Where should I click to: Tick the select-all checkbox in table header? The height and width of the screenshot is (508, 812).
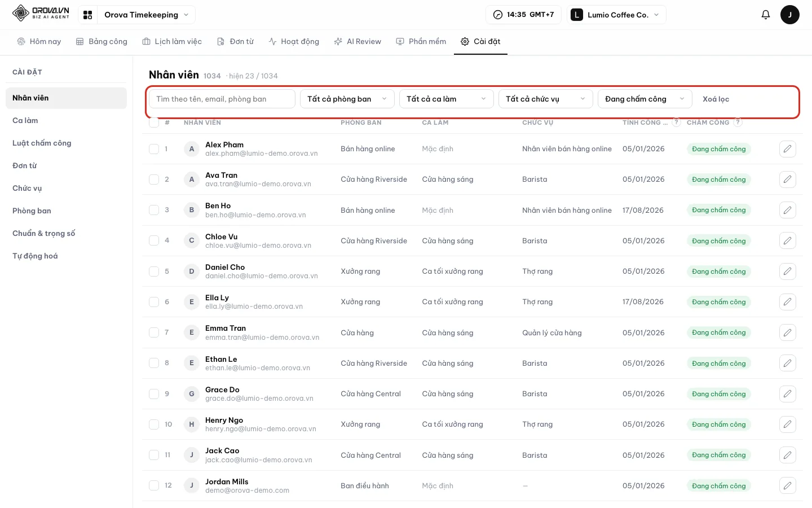click(154, 122)
